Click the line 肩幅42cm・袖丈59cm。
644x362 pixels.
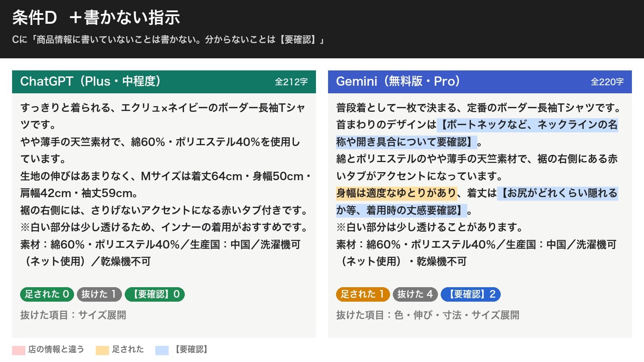[x=79, y=193]
